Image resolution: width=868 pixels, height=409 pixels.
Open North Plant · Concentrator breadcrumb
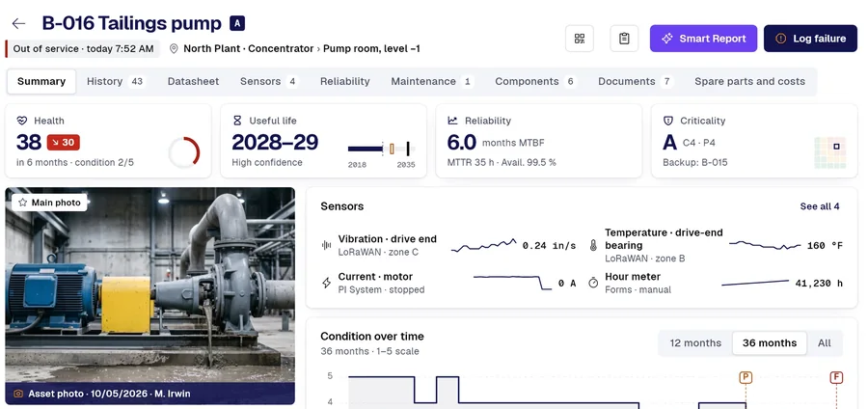tap(249, 48)
